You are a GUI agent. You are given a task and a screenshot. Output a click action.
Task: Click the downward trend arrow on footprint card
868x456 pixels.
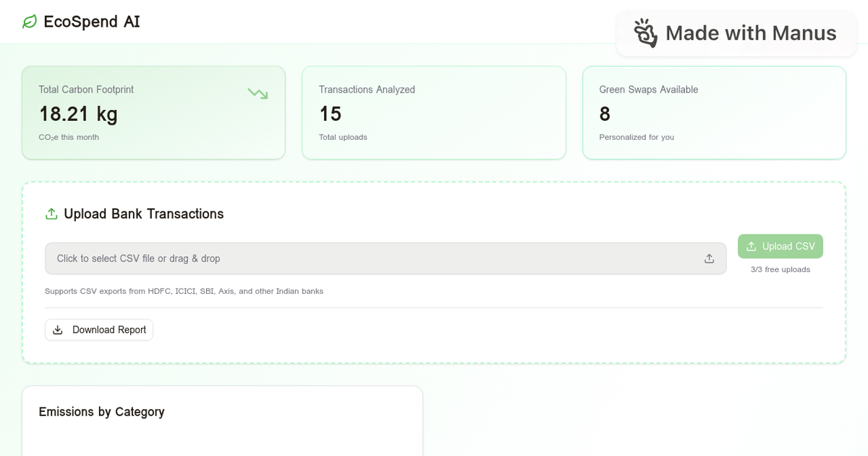click(257, 93)
